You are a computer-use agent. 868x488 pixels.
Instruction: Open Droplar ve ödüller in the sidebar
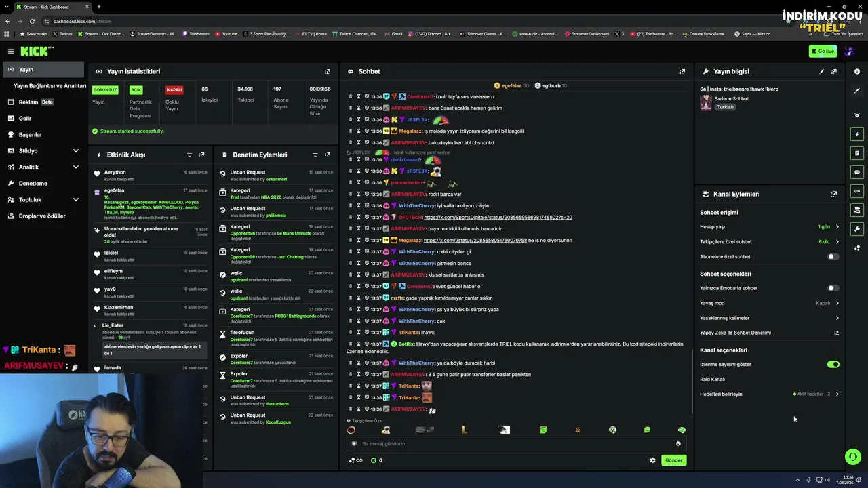[x=43, y=216]
